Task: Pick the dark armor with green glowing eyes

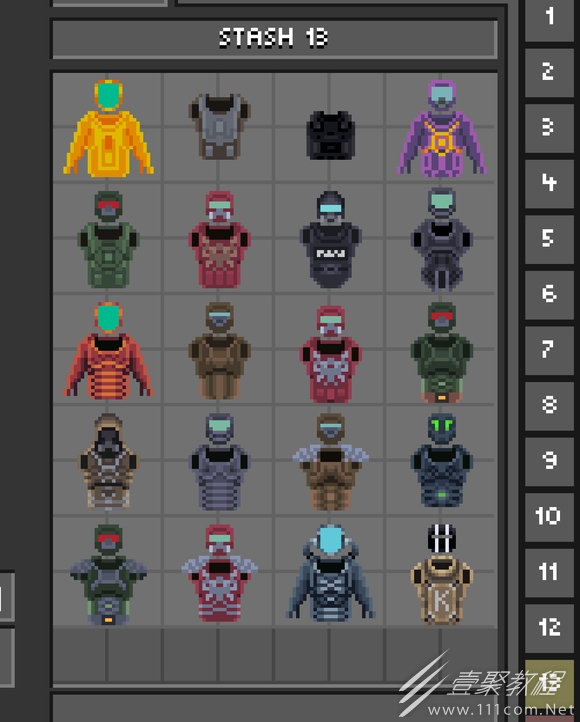Action: click(441, 461)
